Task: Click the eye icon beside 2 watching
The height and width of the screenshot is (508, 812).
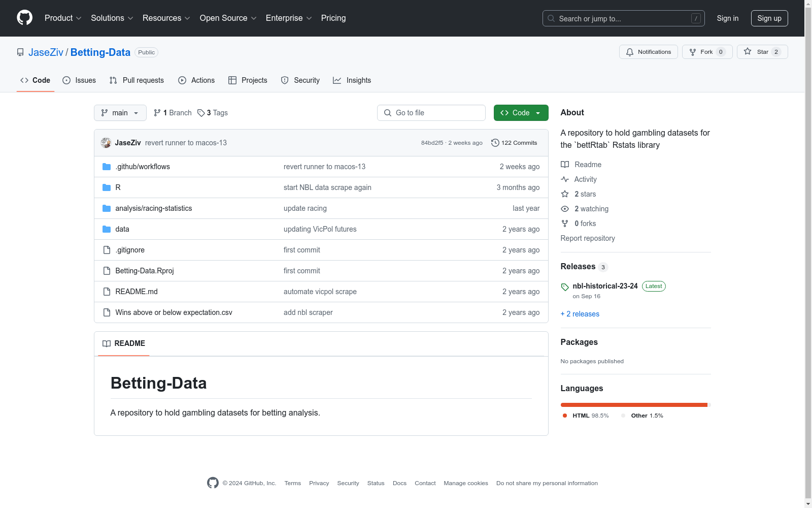Action: pos(565,209)
